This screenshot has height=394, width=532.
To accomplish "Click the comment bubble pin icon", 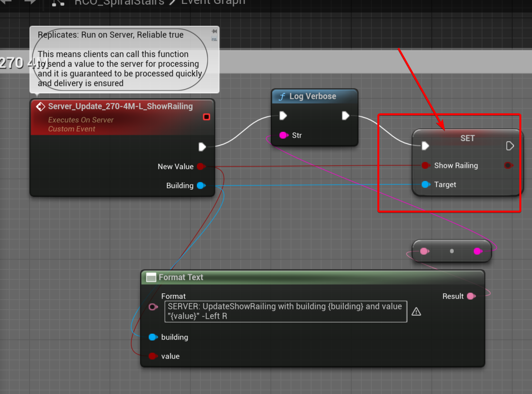I will (x=214, y=31).
